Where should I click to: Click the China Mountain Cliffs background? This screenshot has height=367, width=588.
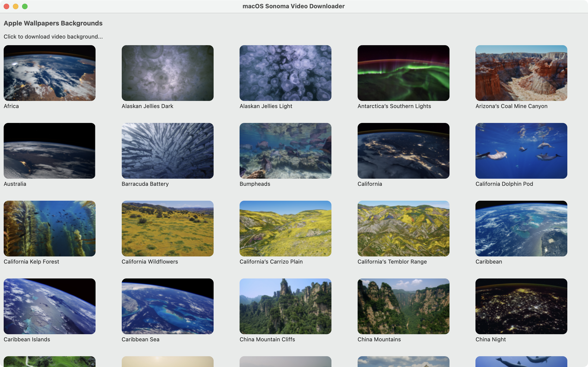[x=285, y=306]
